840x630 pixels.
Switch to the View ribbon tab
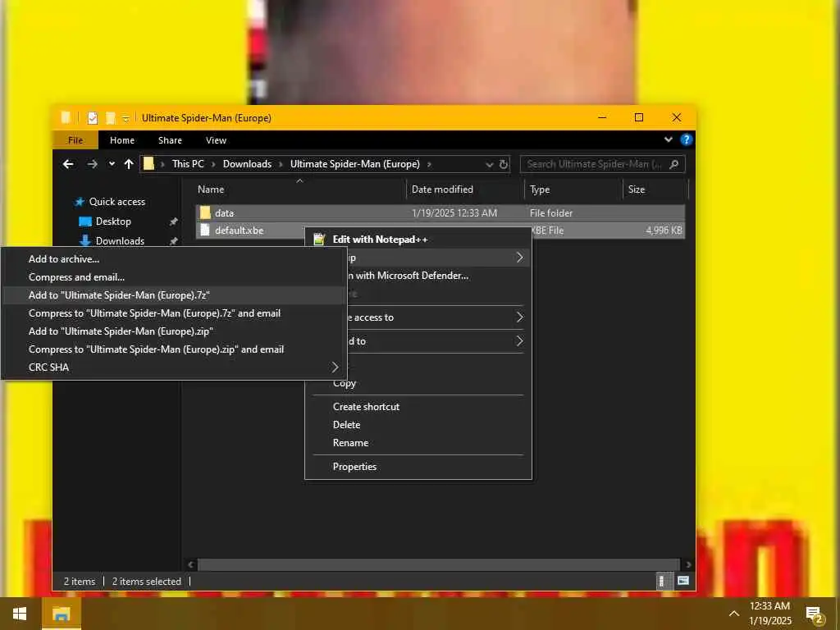coord(216,140)
